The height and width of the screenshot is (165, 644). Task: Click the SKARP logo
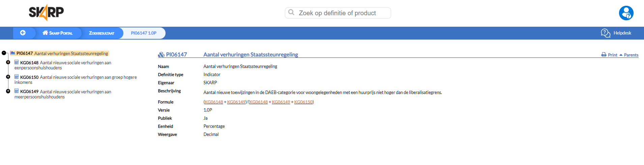point(46,13)
